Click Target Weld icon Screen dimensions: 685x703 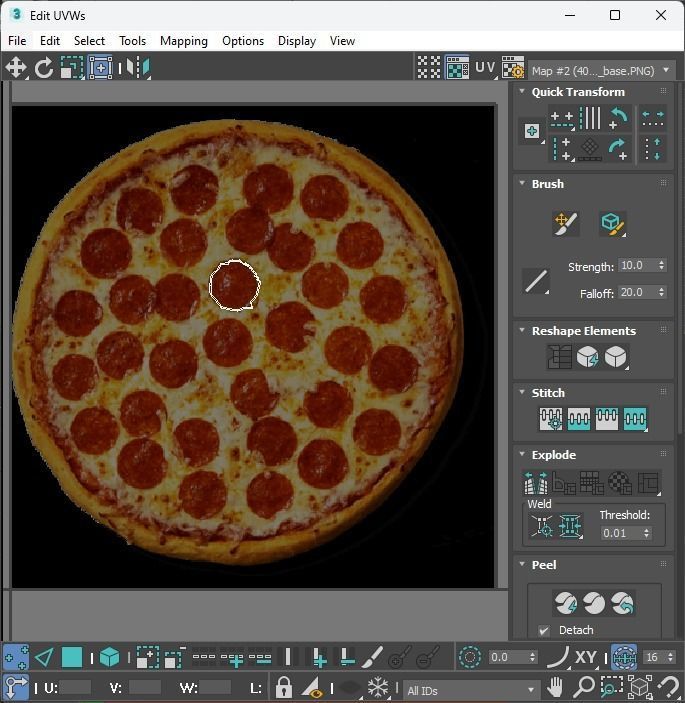[542, 526]
